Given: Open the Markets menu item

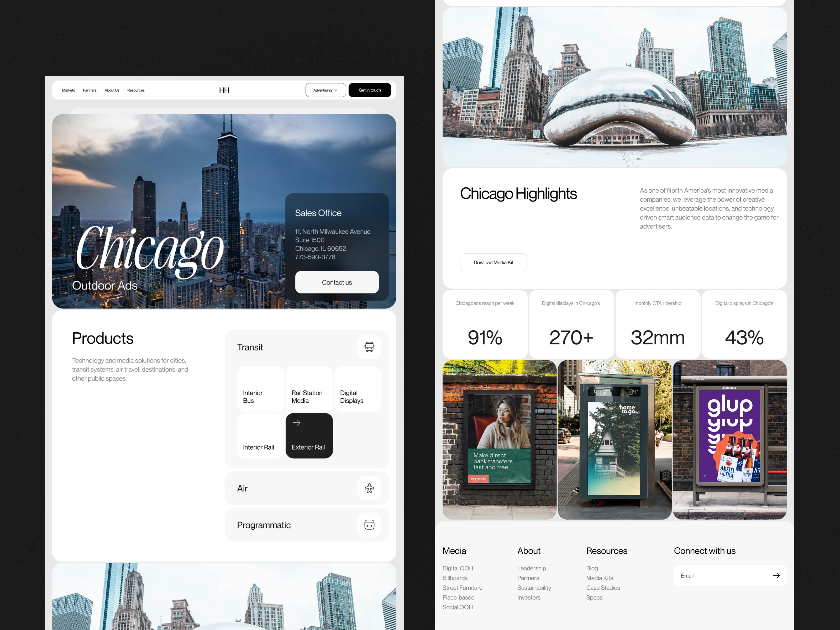Looking at the screenshot, I should (x=68, y=90).
